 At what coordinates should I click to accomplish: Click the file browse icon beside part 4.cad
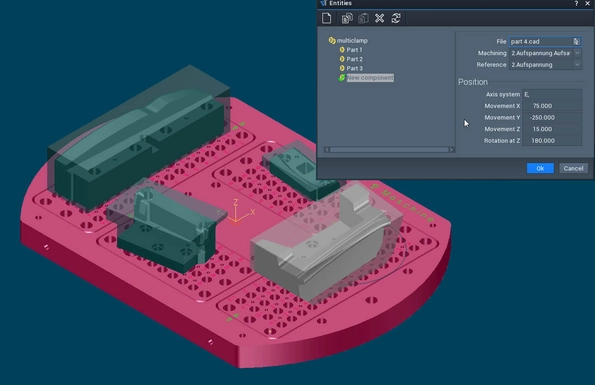tap(576, 41)
